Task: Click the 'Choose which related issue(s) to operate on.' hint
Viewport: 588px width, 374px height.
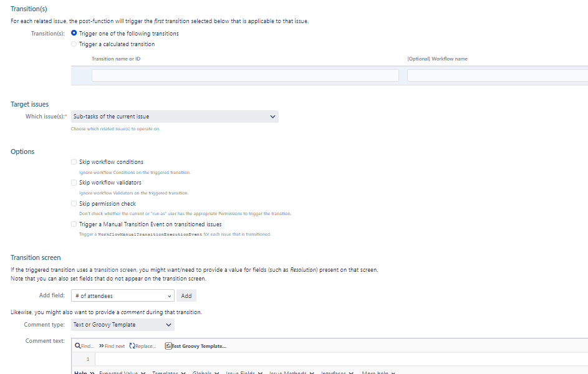Action: tap(115, 129)
